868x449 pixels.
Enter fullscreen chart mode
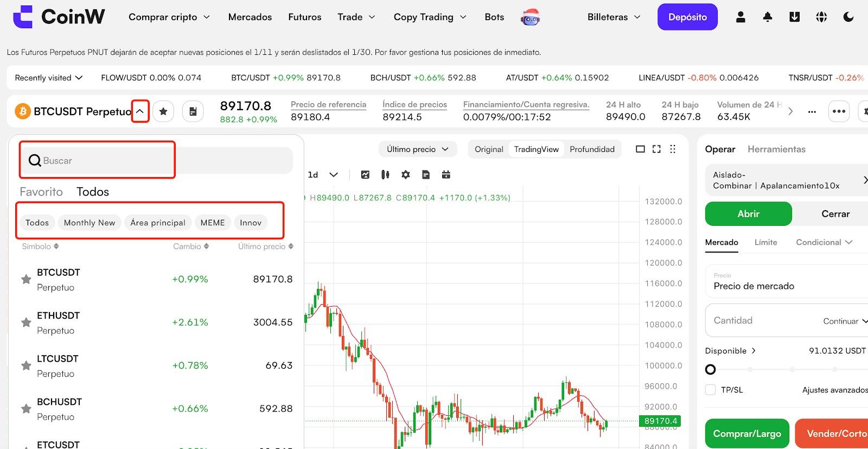656,149
